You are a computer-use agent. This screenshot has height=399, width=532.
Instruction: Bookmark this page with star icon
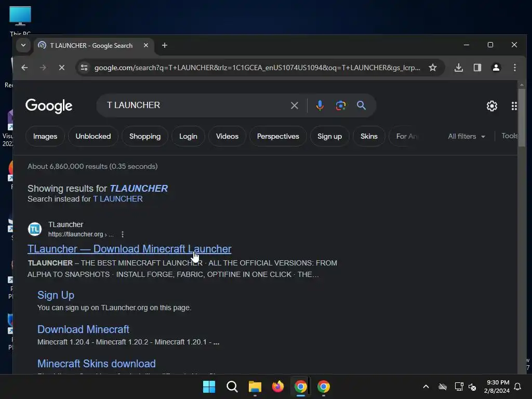433,68
